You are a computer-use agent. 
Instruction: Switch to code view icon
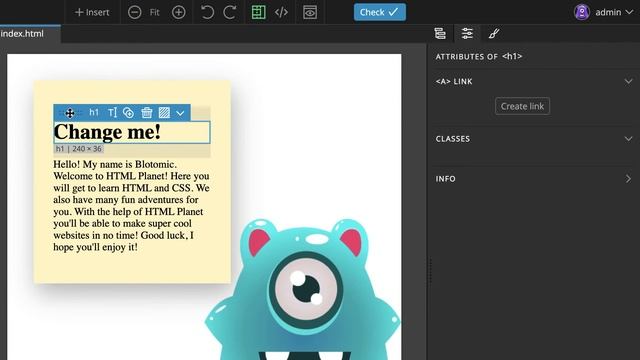(281, 12)
